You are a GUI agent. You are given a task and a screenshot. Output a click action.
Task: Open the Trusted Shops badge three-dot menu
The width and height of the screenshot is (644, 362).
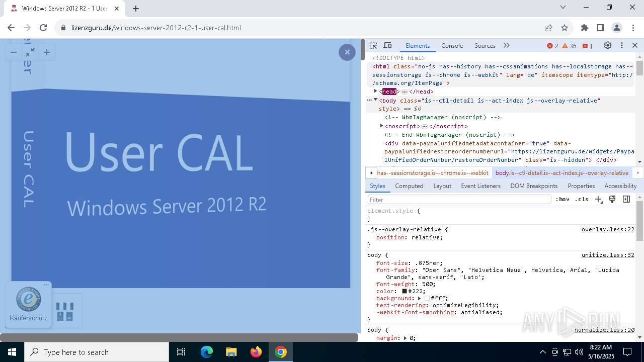click(x=46, y=285)
